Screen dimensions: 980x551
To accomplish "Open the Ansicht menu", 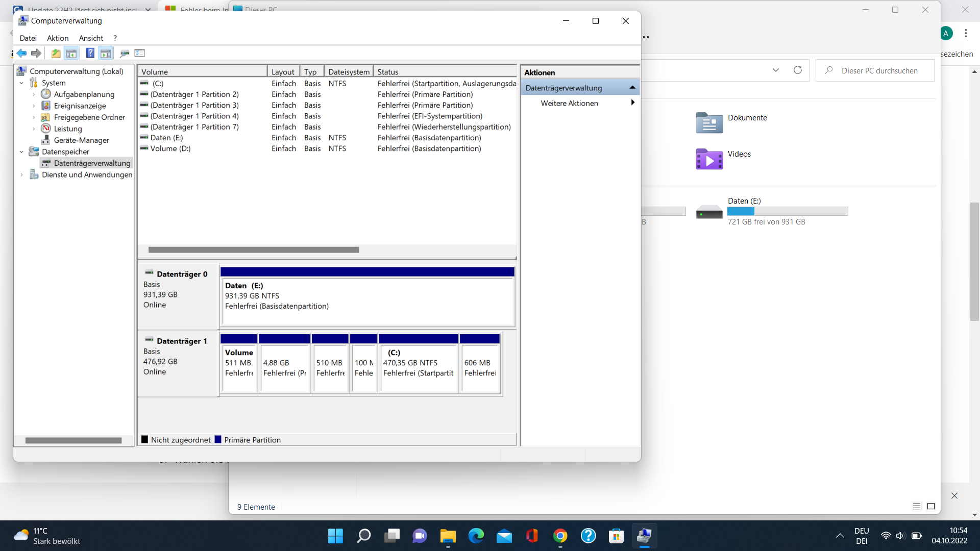I will pos(91,38).
